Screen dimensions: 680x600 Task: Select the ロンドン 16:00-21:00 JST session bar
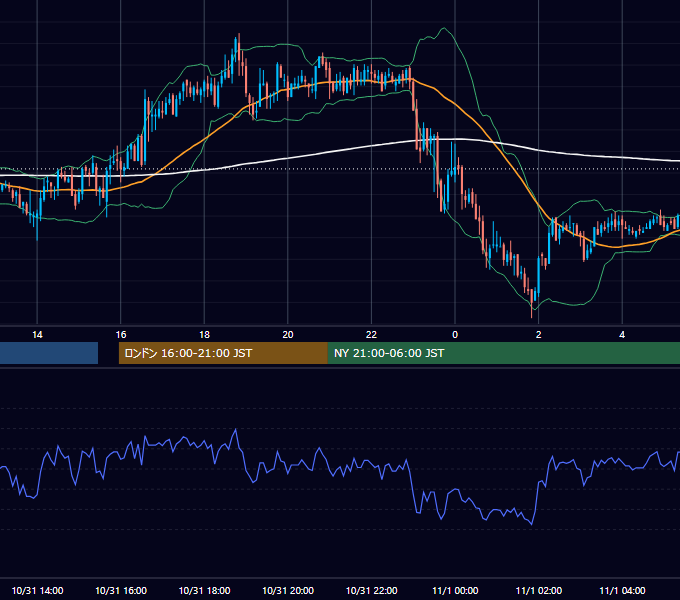pyautogui.click(x=223, y=353)
